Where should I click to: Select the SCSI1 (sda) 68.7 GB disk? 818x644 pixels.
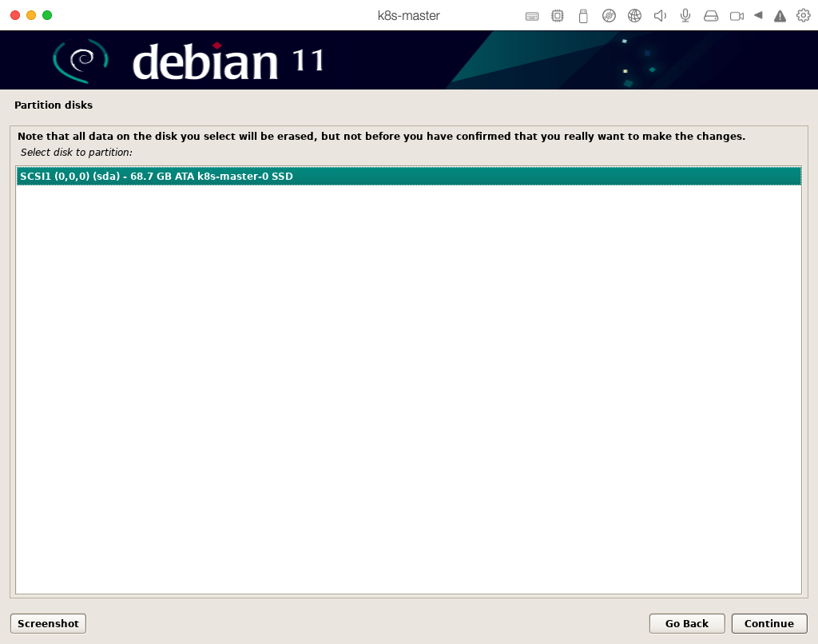(408, 176)
